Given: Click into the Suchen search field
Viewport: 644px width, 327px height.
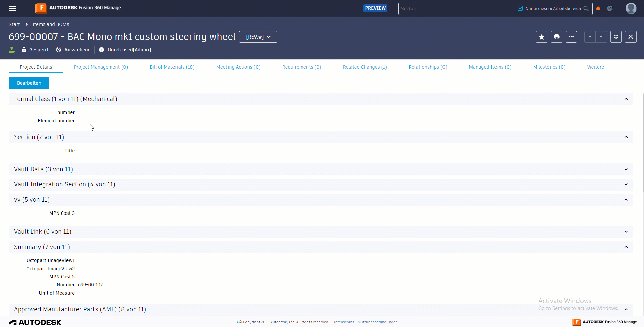Looking at the screenshot, I should pyautogui.click(x=457, y=9).
